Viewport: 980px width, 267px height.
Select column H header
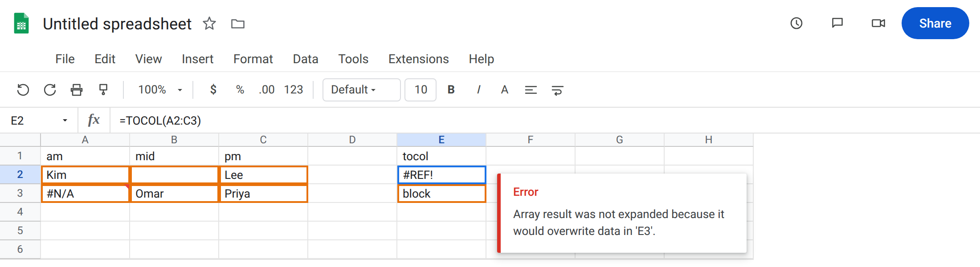tap(709, 140)
